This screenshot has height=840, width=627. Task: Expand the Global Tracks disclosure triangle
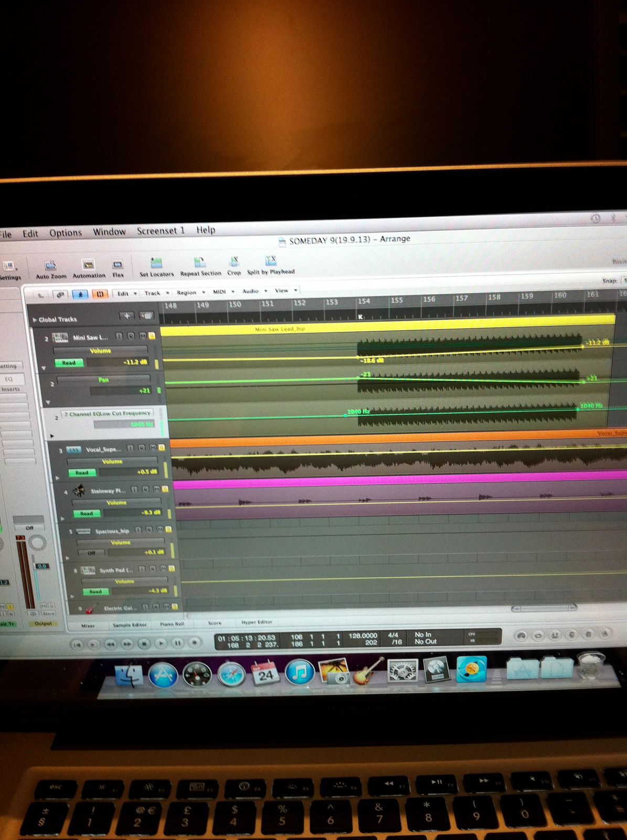[x=35, y=320]
